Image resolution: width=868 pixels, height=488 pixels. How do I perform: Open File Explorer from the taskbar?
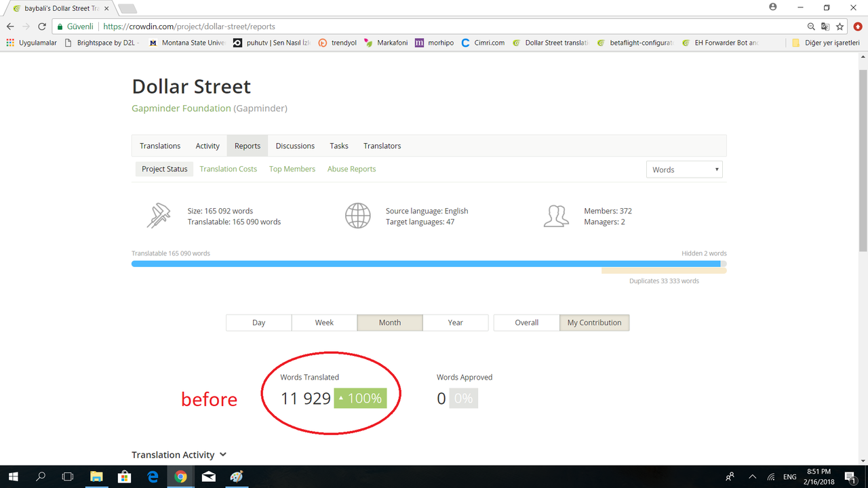point(96,476)
